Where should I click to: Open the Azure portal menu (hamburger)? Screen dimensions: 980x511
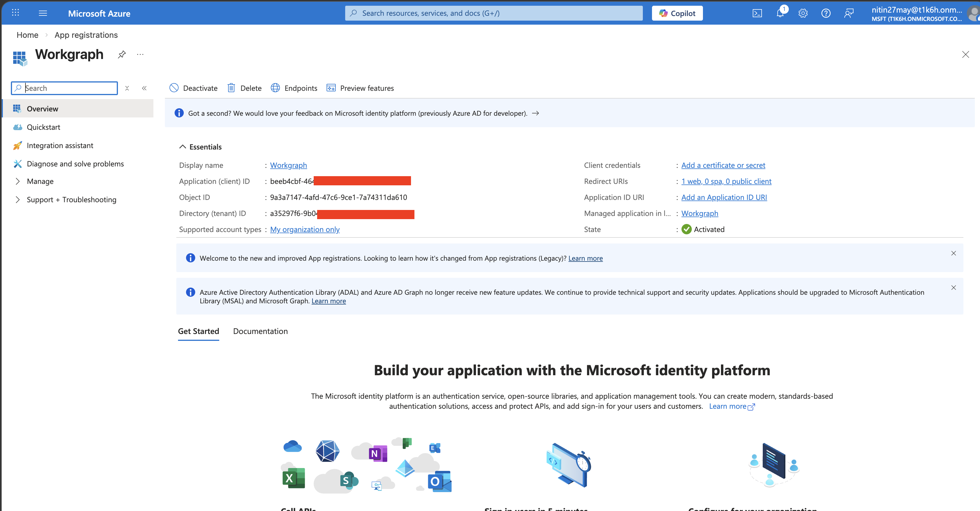43,13
